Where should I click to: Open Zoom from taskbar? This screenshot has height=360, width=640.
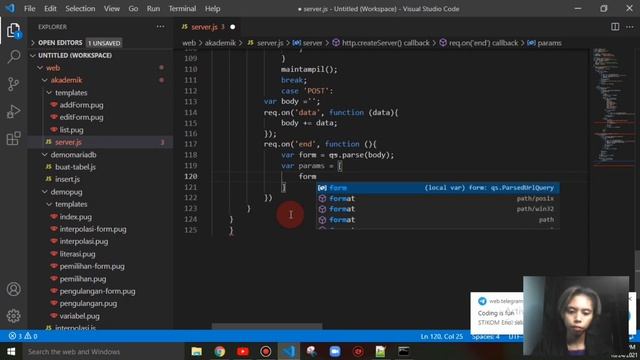335,351
